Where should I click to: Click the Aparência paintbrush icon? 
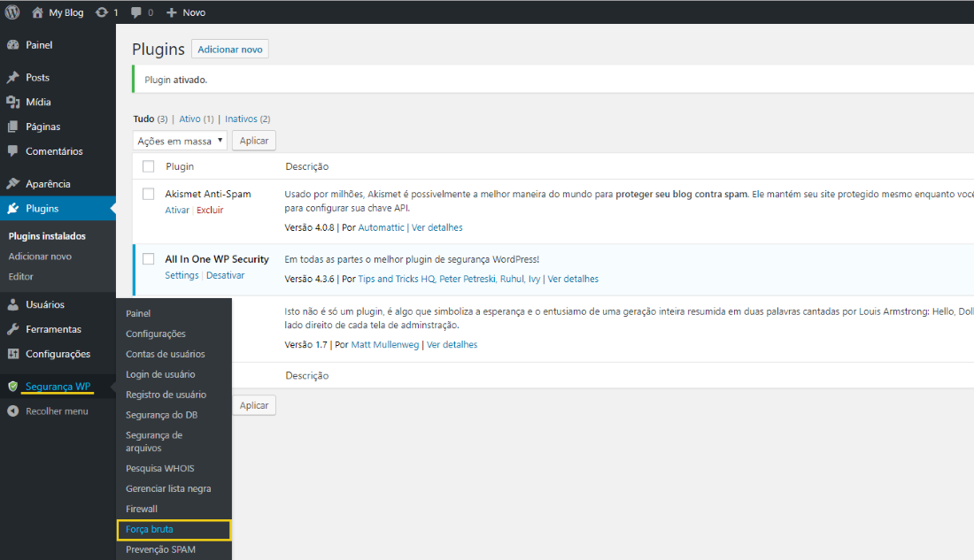(13, 184)
